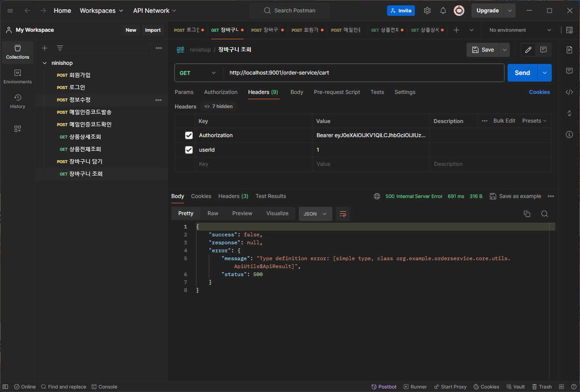Open the GET method dropdown

pos(197,73)
